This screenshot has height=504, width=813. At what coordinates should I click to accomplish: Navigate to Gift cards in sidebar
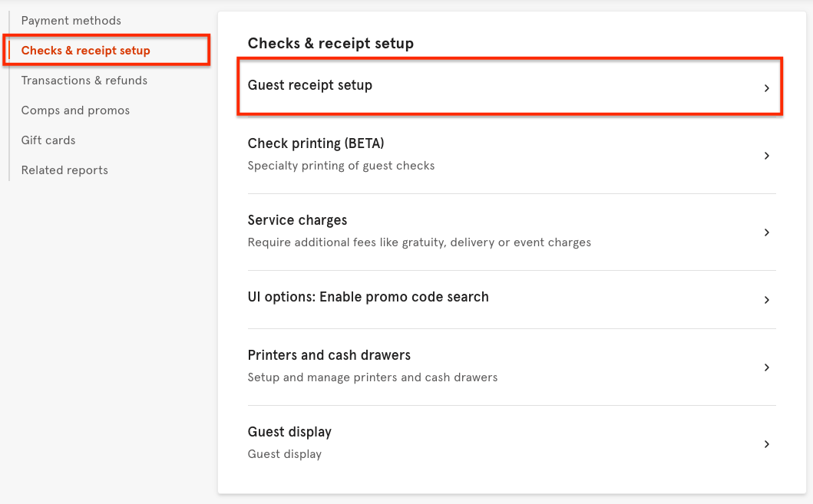[48, 140]
